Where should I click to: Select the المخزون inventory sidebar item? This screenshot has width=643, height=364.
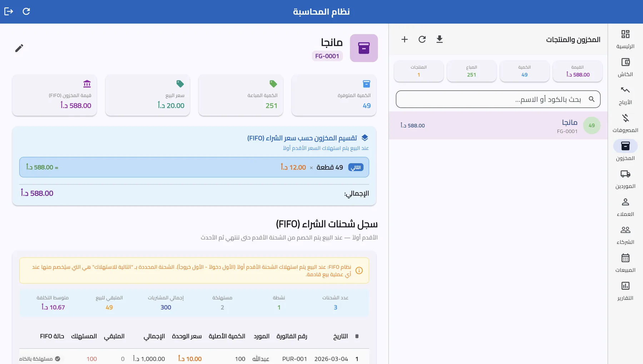coord(625,151)
